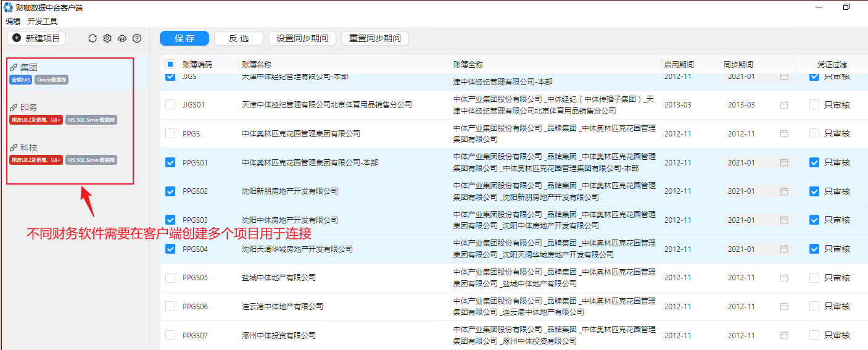This screenshot has height=350, width=868.
Task: Uncheck the PPGS01 row checkbox
Action: click(170, 162)
